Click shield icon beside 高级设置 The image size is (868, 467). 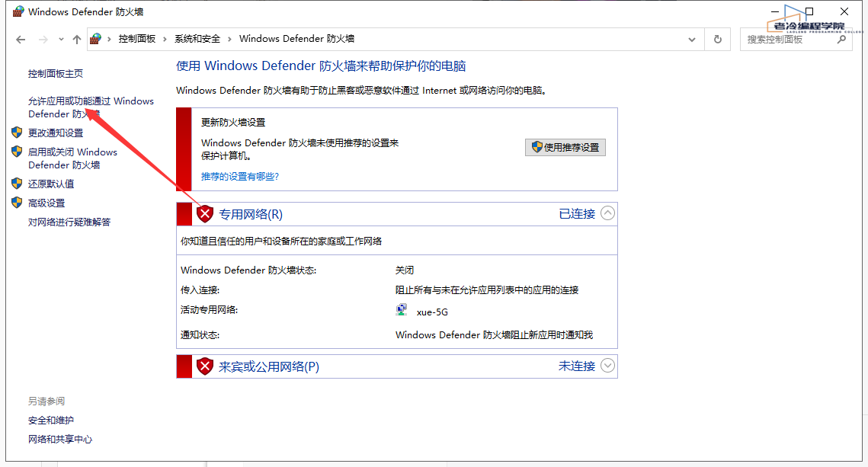(17, 203)
